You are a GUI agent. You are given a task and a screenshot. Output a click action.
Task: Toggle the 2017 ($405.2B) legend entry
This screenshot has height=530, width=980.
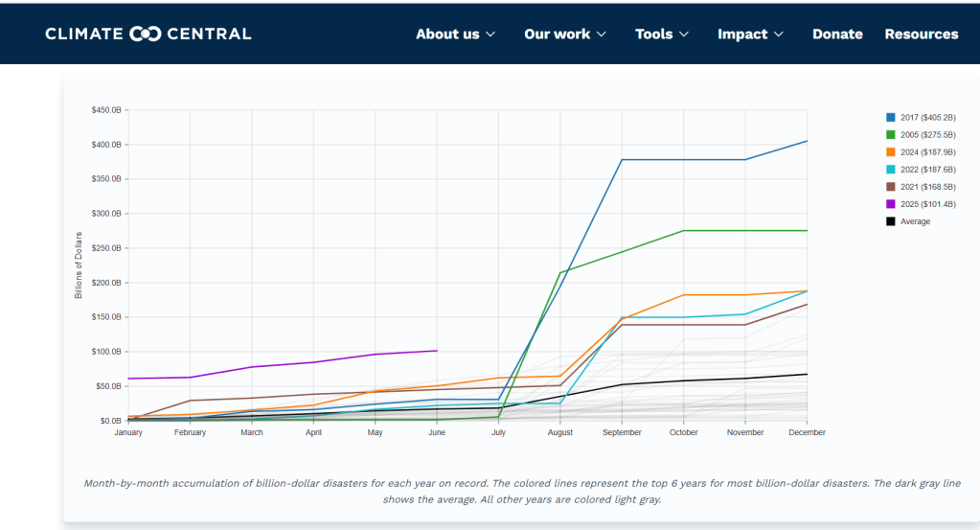(x=928, y=117)
